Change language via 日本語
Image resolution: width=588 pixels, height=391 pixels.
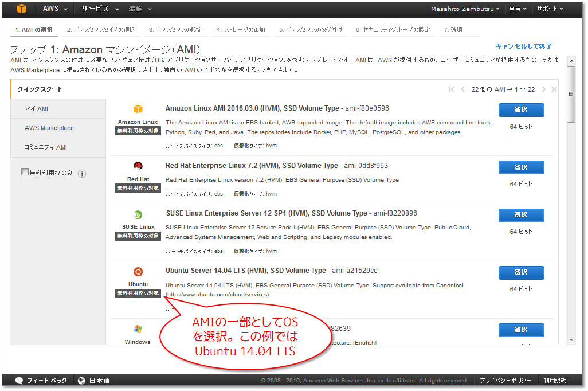(x=99, y=381)
